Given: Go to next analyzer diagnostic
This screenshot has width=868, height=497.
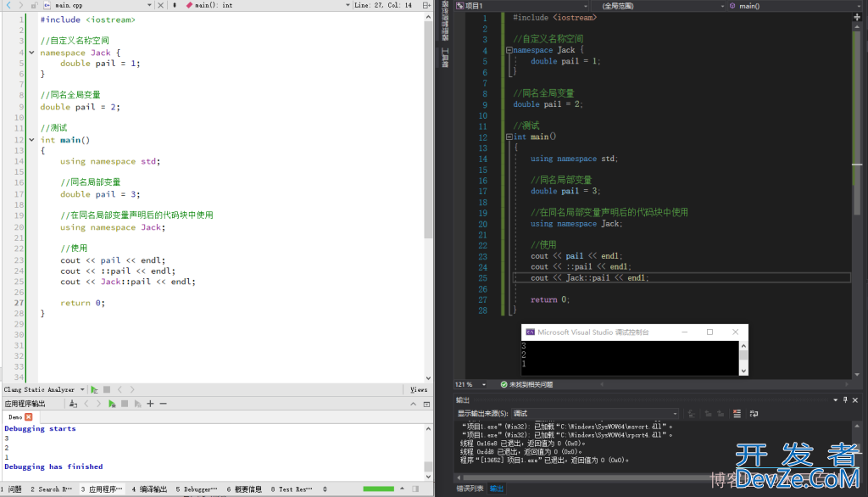Looking at the screenshot, I should click(x=131, y=389).
